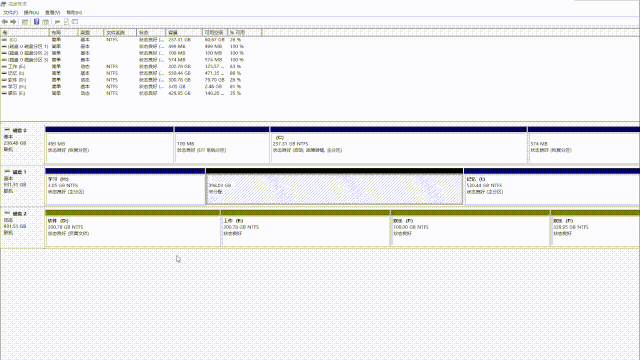Sort by the 容量 column header

(184, 32)
